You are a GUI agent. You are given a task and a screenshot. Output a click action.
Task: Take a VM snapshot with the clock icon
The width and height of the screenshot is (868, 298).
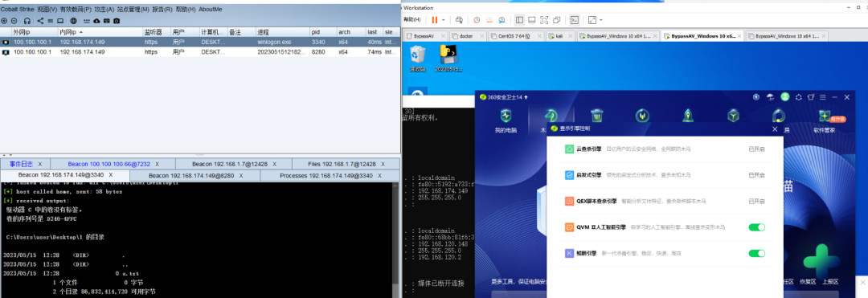click(x=477, y=20)
